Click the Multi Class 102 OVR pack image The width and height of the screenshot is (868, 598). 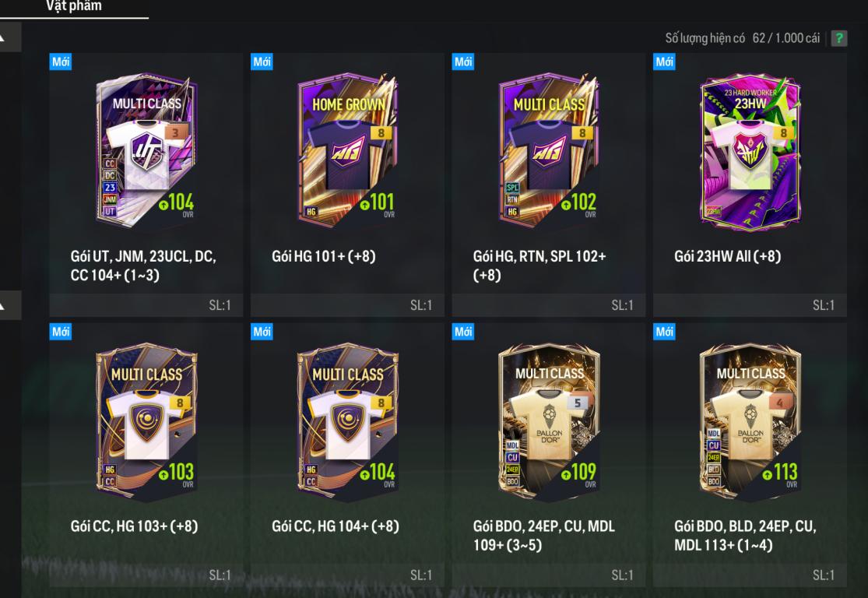pos(549,149)
